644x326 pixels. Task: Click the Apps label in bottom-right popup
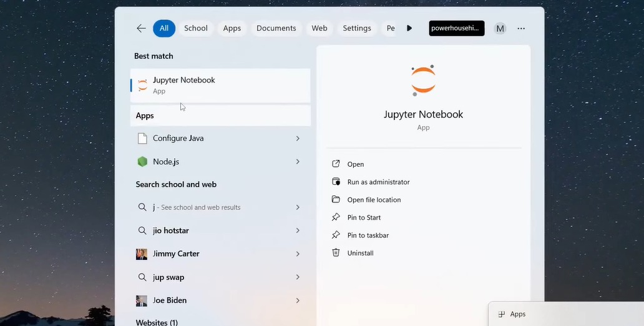518,314
